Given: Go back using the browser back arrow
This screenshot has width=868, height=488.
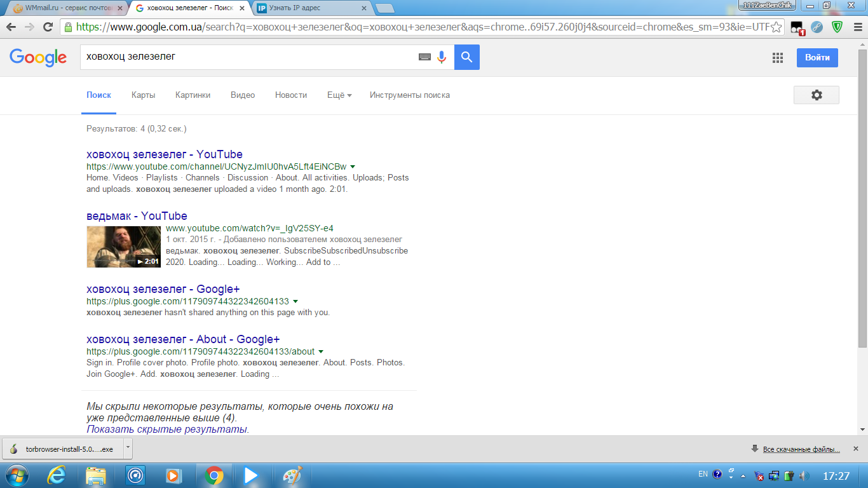Looking at the screenshot, I should [11, 27].
